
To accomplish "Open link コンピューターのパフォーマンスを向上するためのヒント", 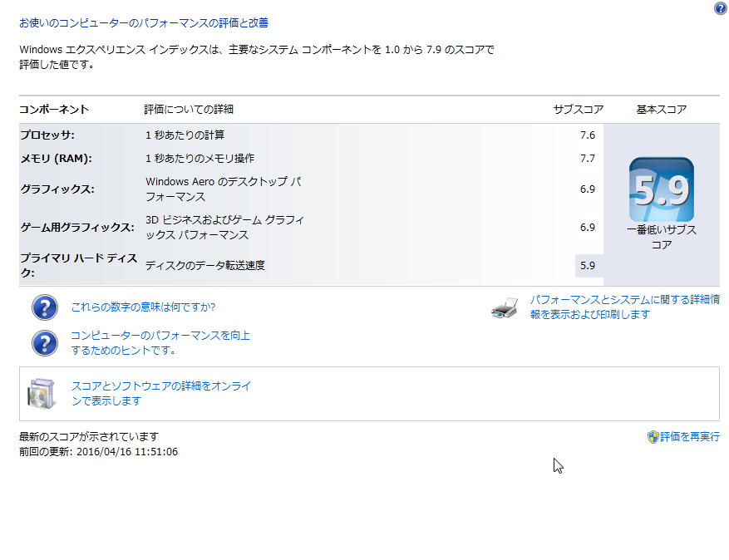I will (x=160, y=343).
